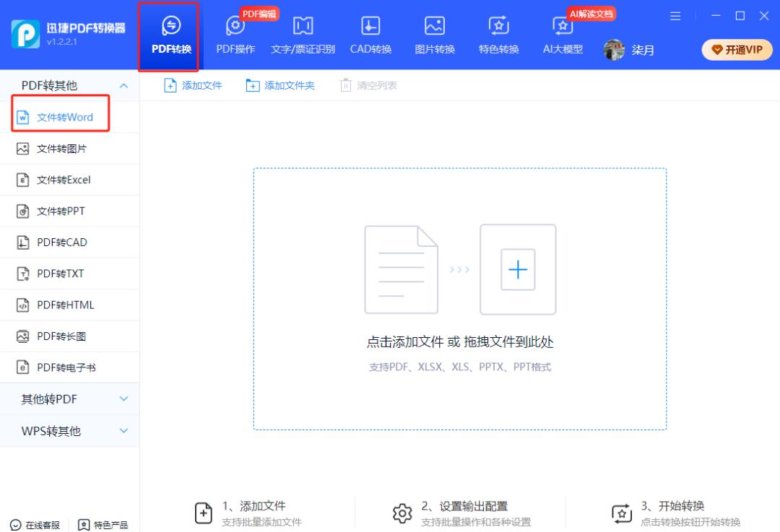Click the step 2 settings gear icon
Viewport: 780px width, 532px height.
[x=402, y=513]
